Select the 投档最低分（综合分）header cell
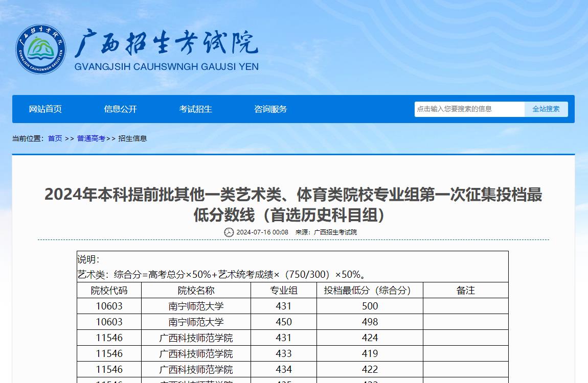 (x=369, y=290)
